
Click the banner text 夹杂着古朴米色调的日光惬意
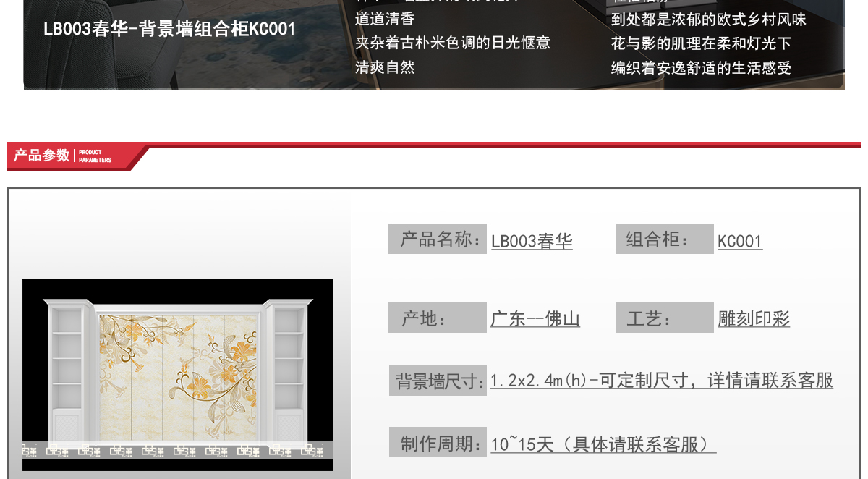point(453,43)
